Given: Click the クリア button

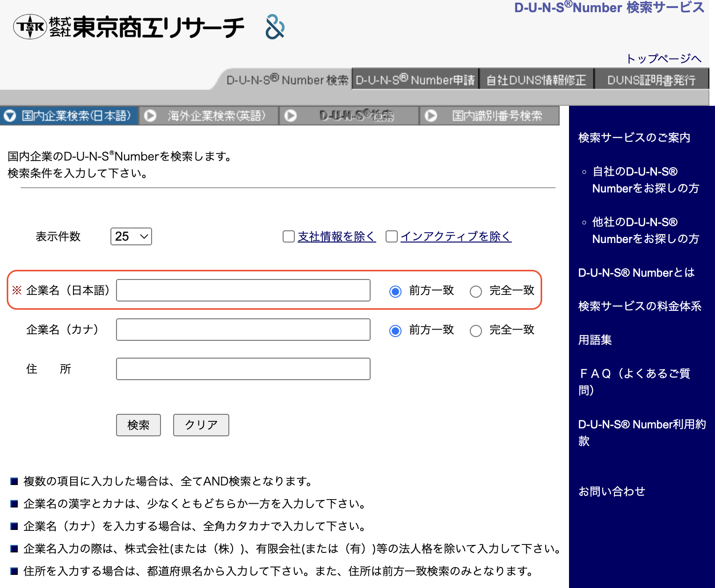Looking at the screenshot, I should pos(201,425).
